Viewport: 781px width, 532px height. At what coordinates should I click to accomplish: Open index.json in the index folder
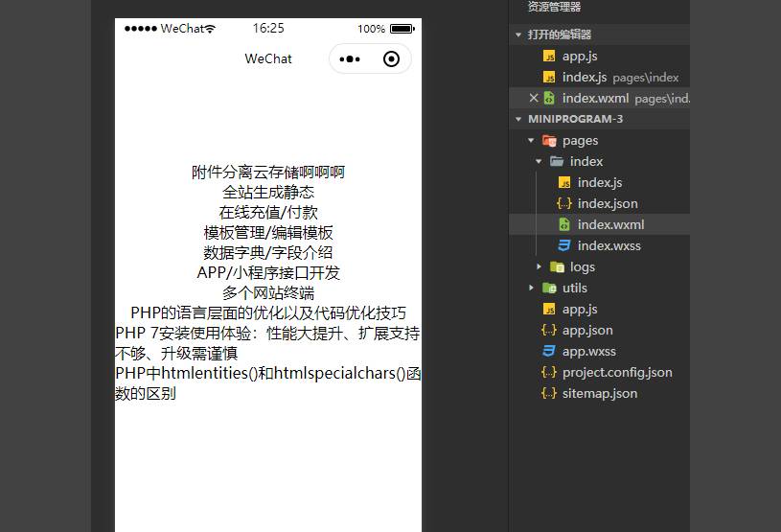point(607,203)
